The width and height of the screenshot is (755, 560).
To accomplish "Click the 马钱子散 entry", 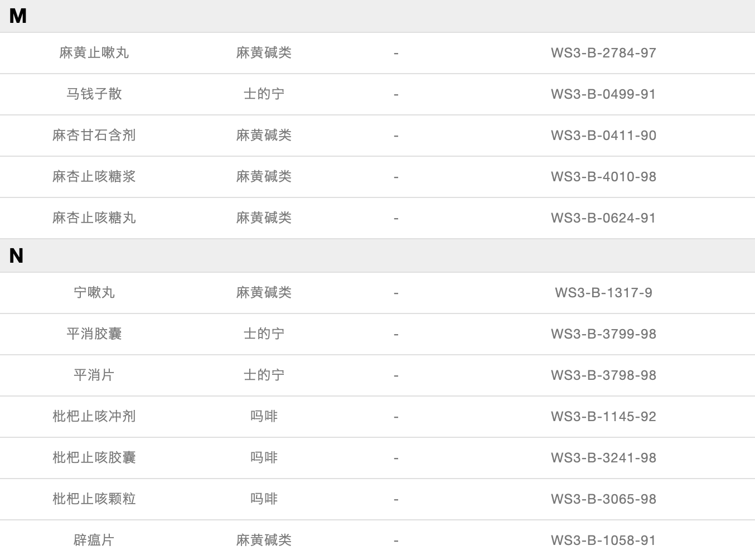I will tap(94, 94).
